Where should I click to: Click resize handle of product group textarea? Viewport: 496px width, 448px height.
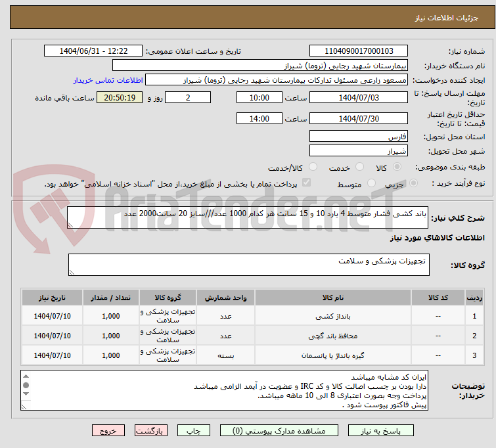(x=72, y=271)
